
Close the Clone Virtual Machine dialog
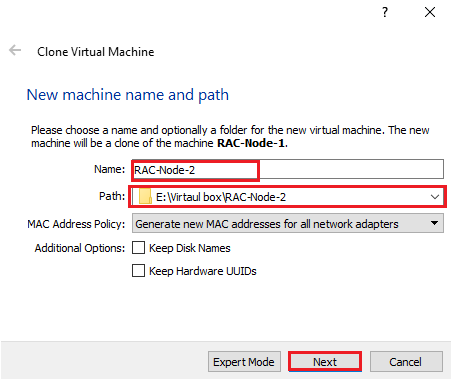click(430, 12)
